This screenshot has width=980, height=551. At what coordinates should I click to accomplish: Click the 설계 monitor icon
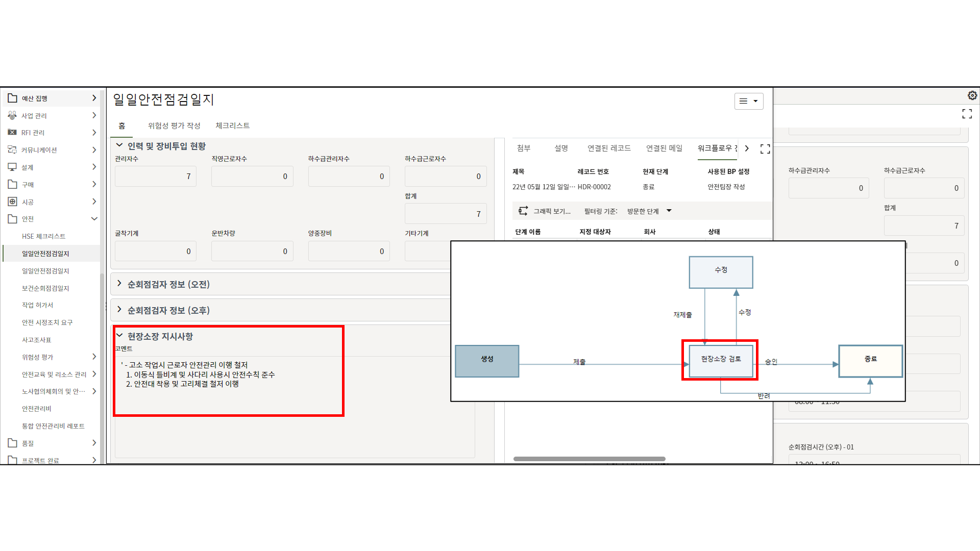pyautogui.click(x=13, y=167)
